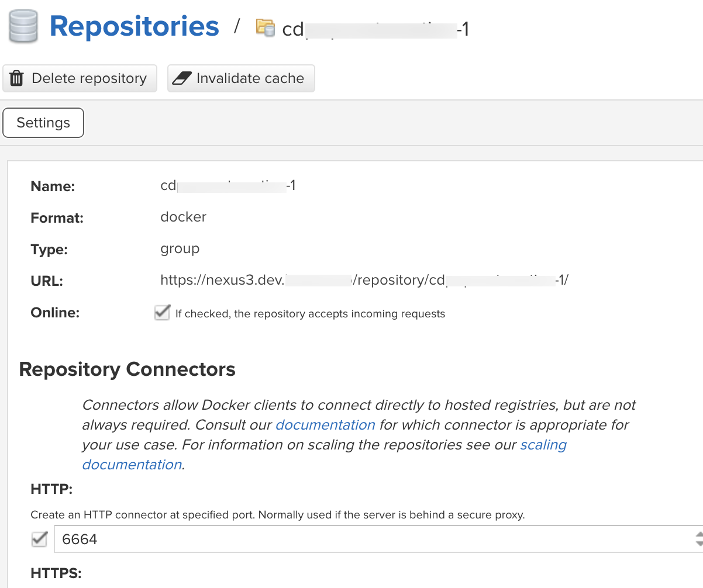703x588 pixels.
Task: Increase the HTTP port with the up arrow
Action: pyautogui.click(x=698, y=534)
